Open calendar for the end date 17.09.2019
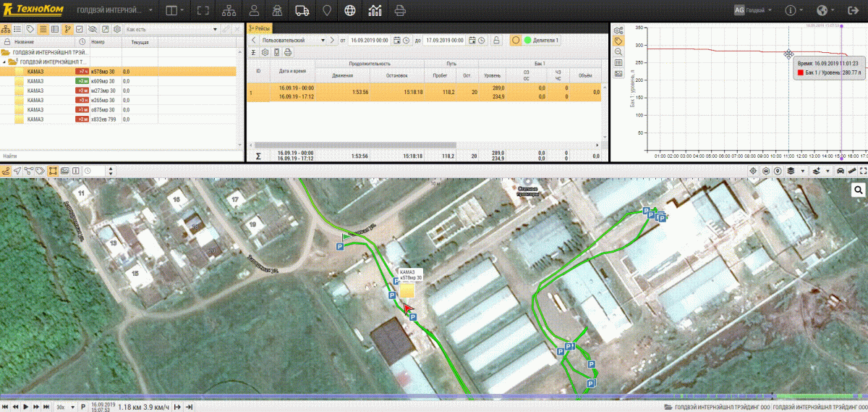The image size is (868, 412). pyautogui.click(x=472, y=41)
